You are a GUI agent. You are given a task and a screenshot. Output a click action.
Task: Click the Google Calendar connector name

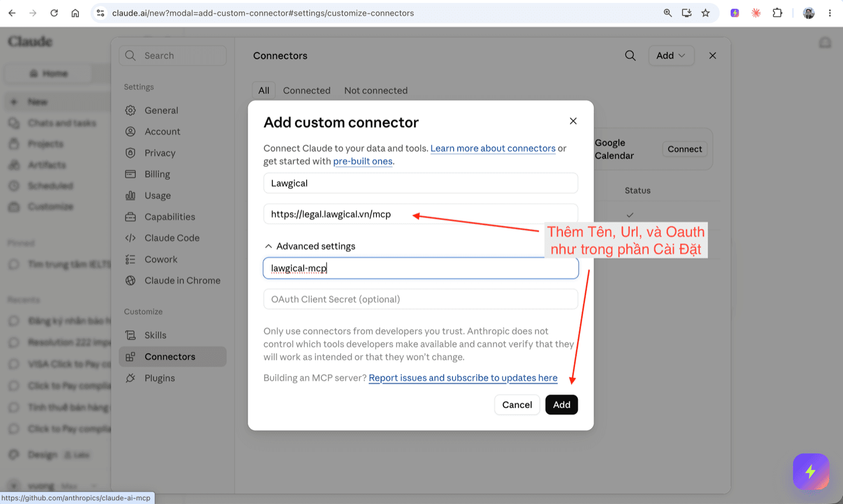click(x=614, y=149)
